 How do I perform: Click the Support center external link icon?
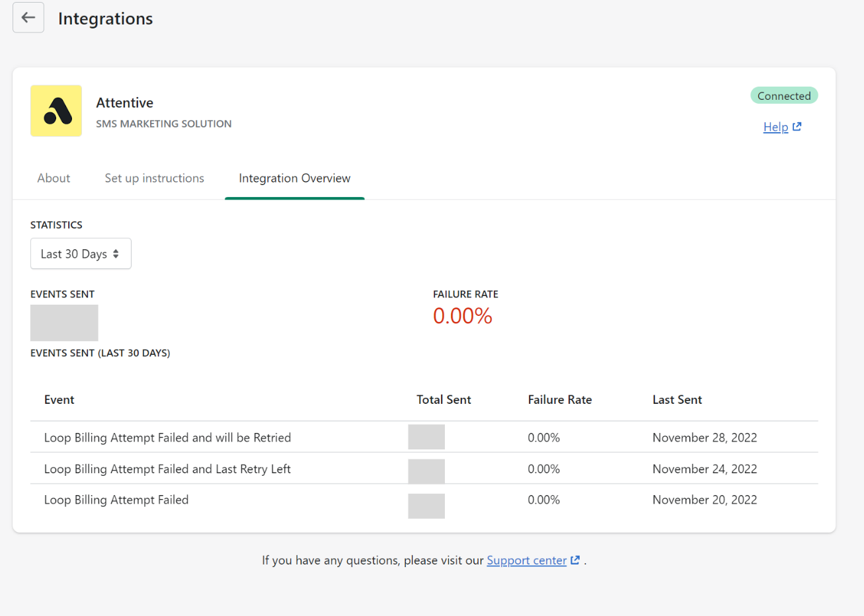tap(575, 560)
